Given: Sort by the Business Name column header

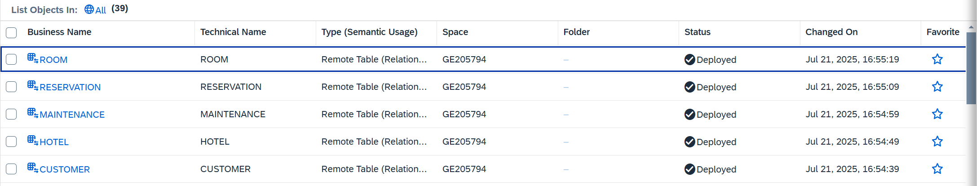Looking at the screenshot, I should point(59,32).
